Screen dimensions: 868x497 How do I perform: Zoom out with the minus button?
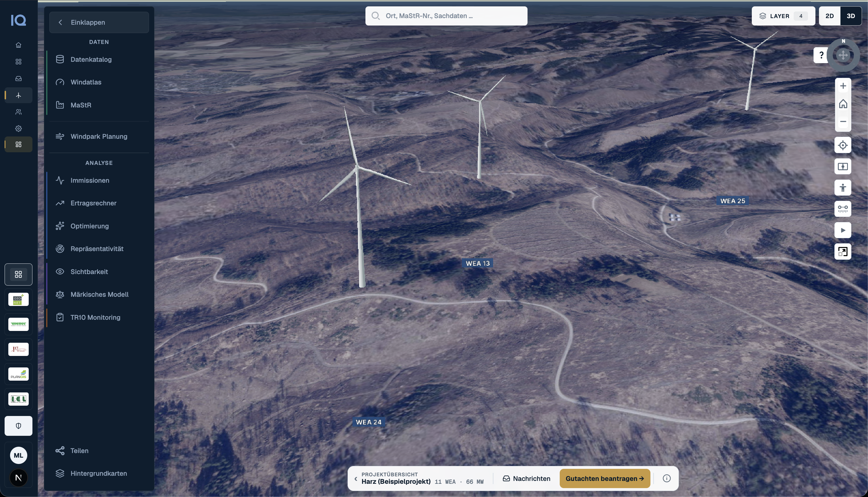pos(843,122)
